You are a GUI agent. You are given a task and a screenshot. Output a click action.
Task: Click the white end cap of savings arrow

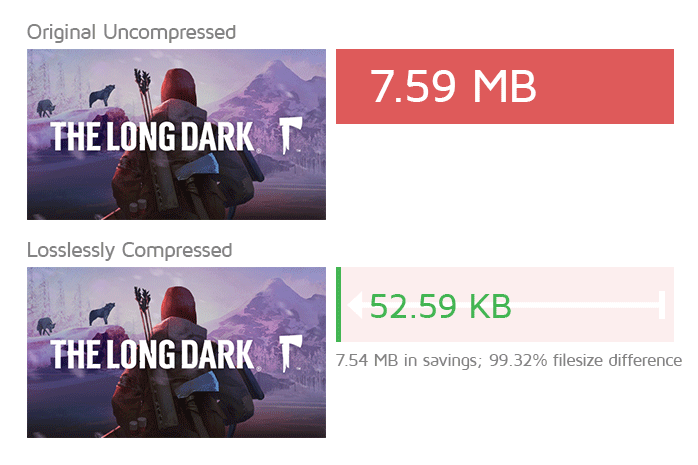[662, 305]
